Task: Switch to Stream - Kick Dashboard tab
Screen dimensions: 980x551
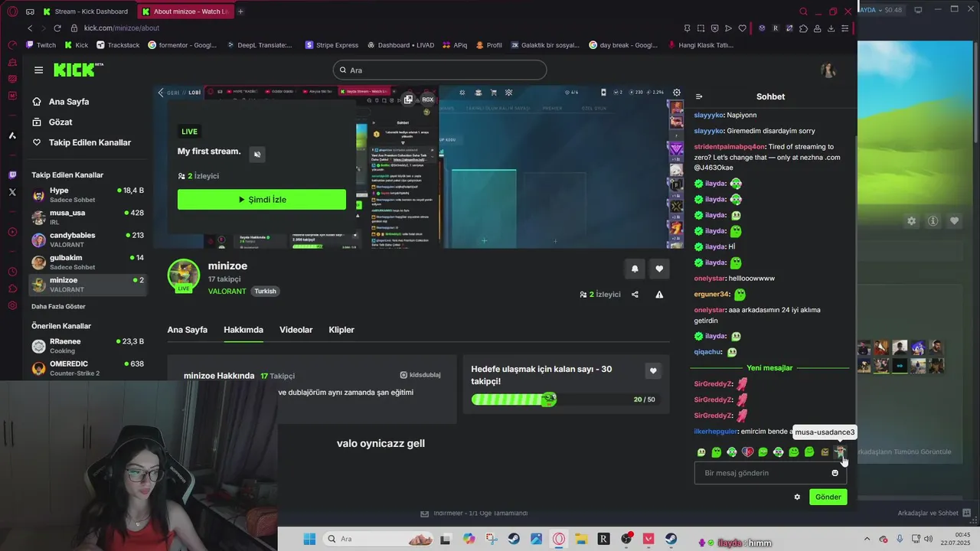Action: tap(86, 11)
